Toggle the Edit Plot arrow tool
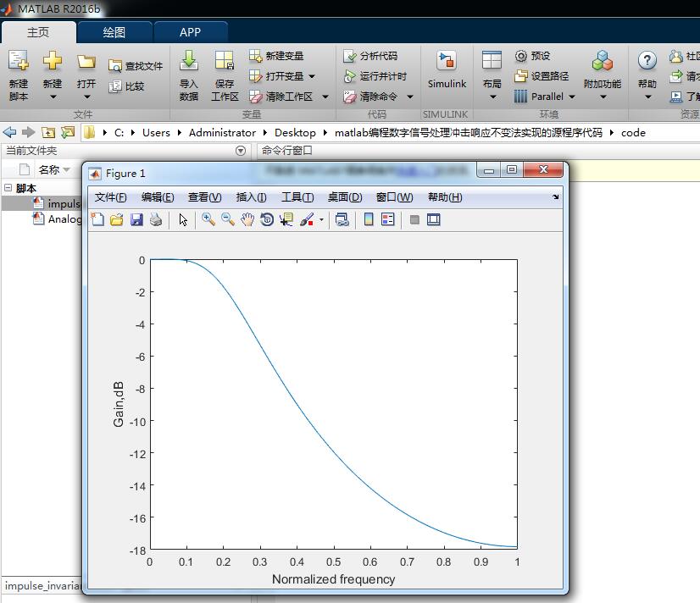 (x=183, y=219)
